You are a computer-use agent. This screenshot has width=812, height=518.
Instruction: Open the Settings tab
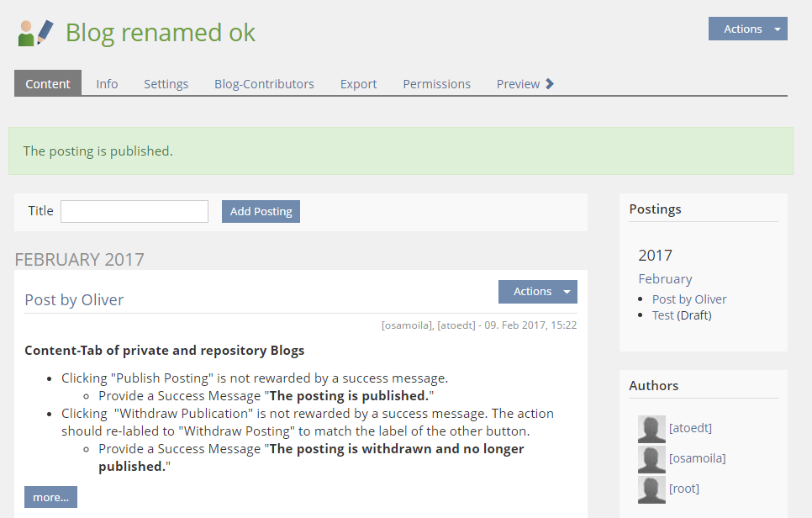click(166, 84)
